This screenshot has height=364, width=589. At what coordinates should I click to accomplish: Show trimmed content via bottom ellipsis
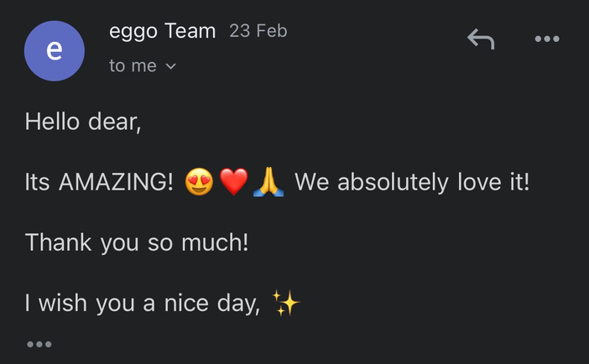click(x=39, y=344)
